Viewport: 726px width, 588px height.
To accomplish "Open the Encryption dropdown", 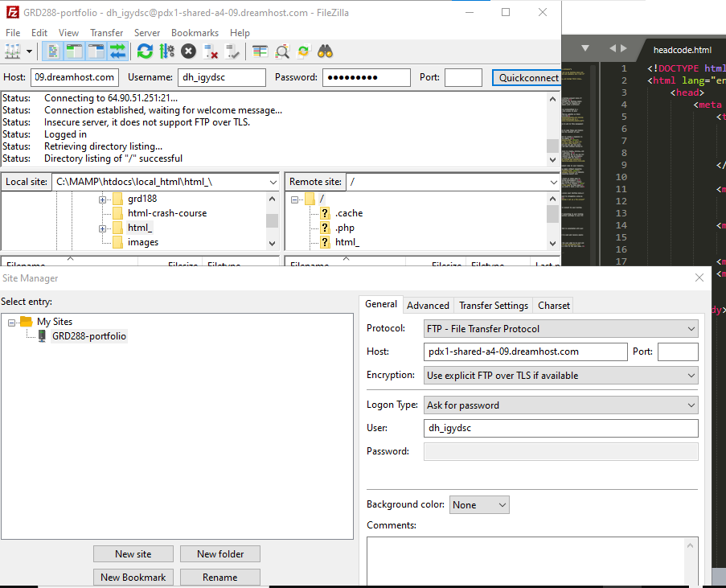I will pyautogui.click(x=560, y=376).
